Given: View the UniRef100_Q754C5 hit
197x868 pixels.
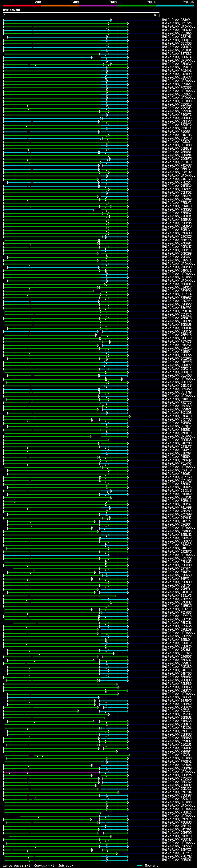Looking at the screenshot, I should pyautogui.click(x=177, y=778).
